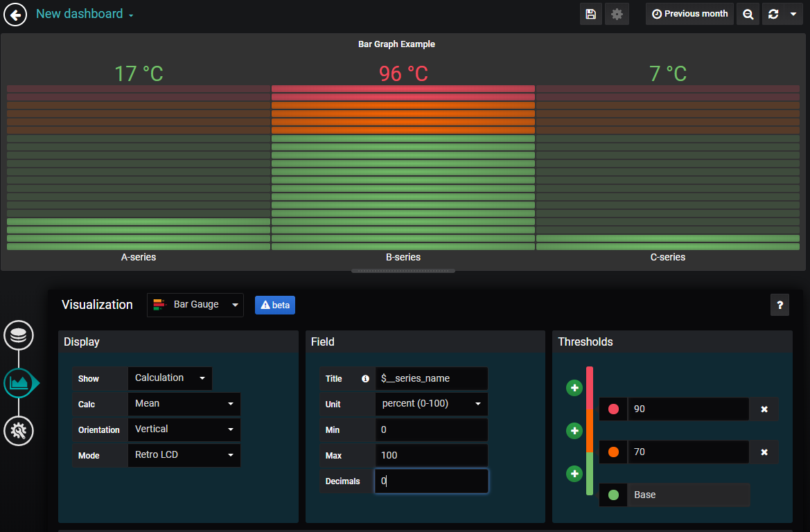This screenshot has width=810, height=532.
Task: Edit the threshold value 90
Action: tap(688, 409)
